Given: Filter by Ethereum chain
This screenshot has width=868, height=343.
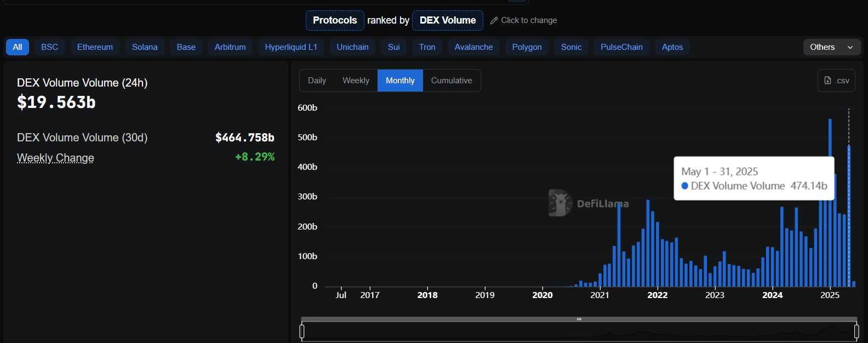Looking at the screenshot, I should point(95,47).
